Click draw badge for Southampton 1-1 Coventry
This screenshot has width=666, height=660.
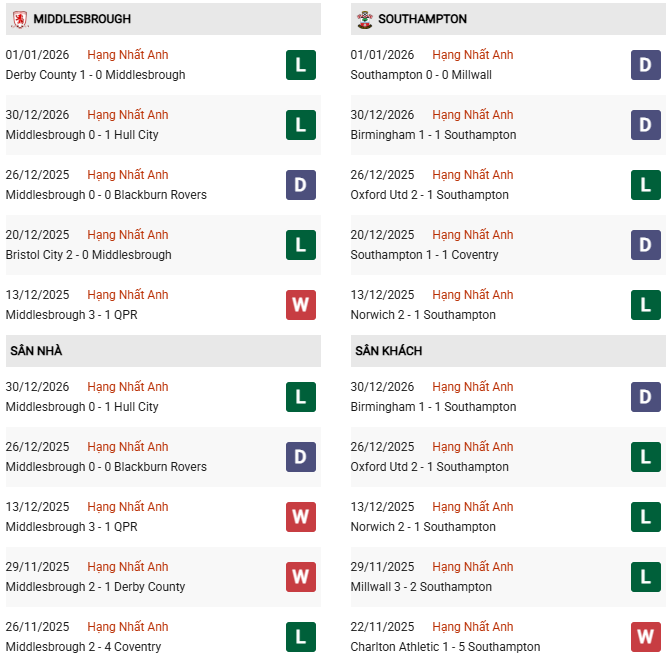click(x=646, y=245)
